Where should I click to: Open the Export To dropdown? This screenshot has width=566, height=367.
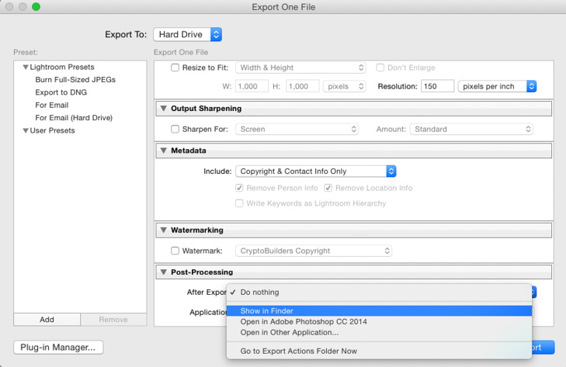click(187, 35)
